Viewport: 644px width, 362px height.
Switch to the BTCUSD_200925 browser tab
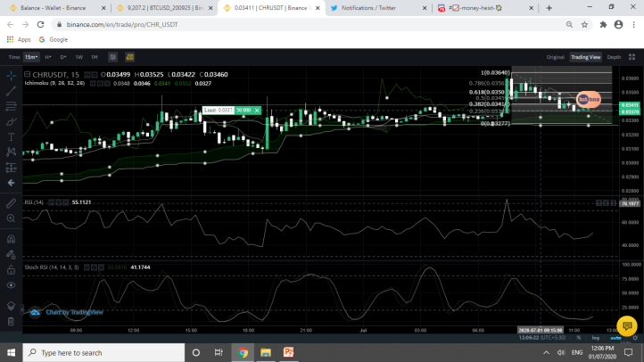pyautogui.click(x=166, y=8)
